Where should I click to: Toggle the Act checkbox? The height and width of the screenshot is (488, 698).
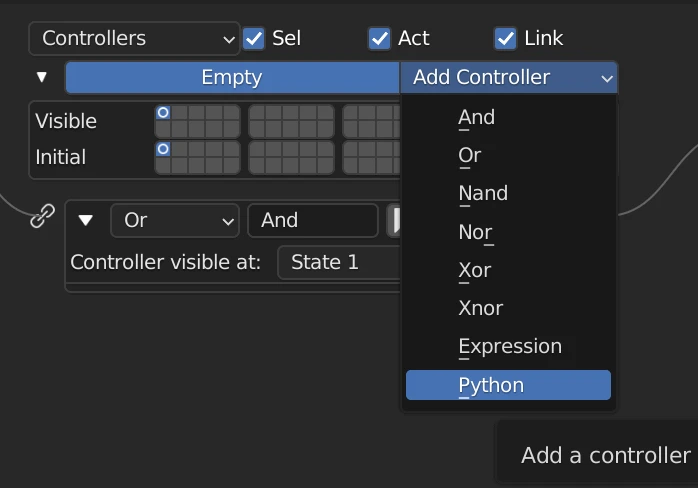[x=379, y=38]
